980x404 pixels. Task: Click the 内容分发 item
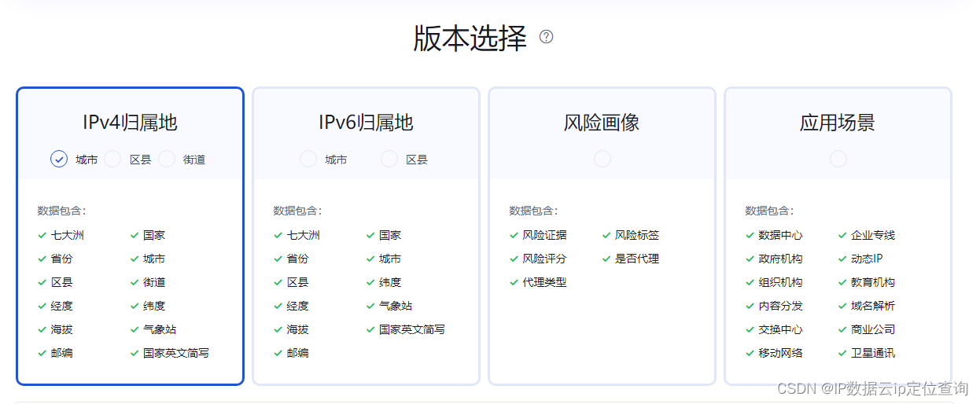pos(780,306)
